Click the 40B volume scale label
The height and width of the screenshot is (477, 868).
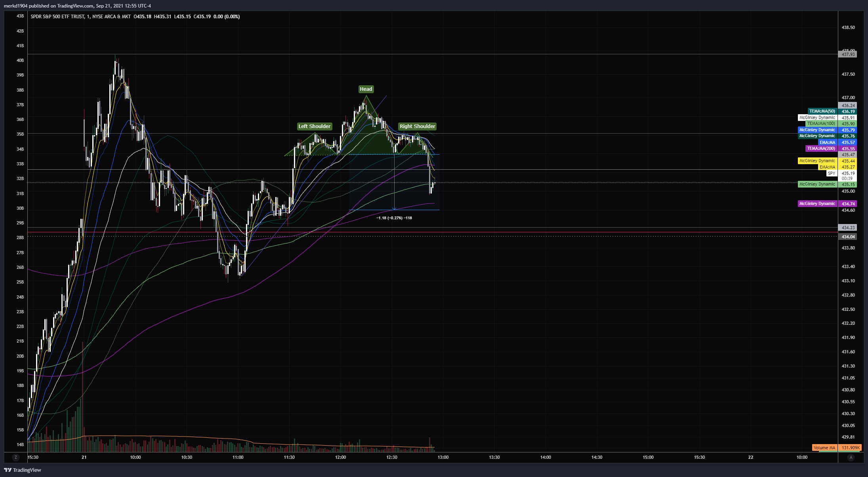point(20,60)
